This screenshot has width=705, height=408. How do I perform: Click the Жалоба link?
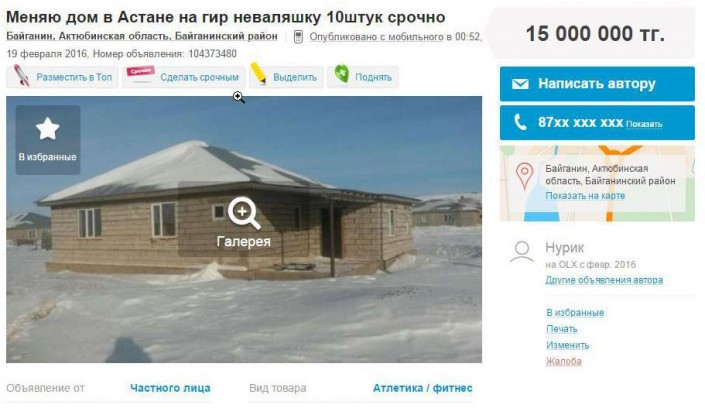tap(564, 361)
